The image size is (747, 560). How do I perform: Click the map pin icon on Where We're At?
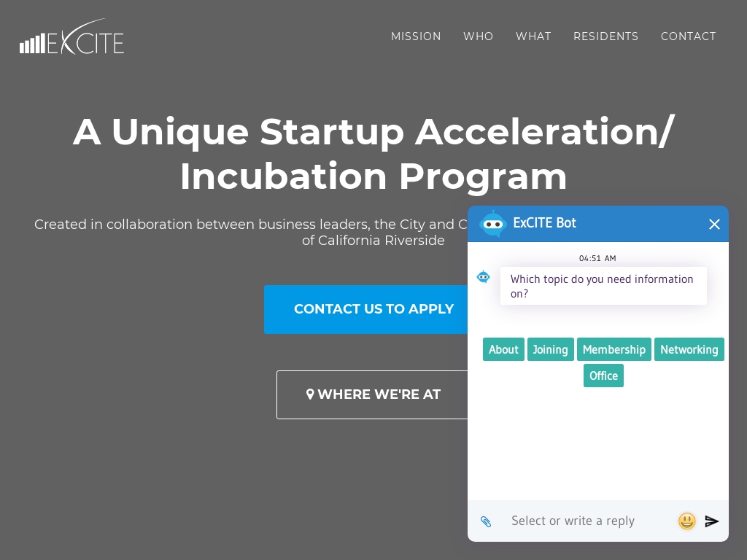pos(309,394)
